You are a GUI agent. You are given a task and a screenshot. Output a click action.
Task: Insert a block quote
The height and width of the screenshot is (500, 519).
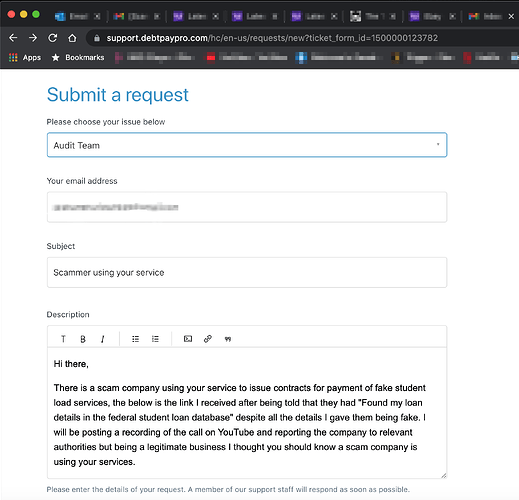(228, 339)
